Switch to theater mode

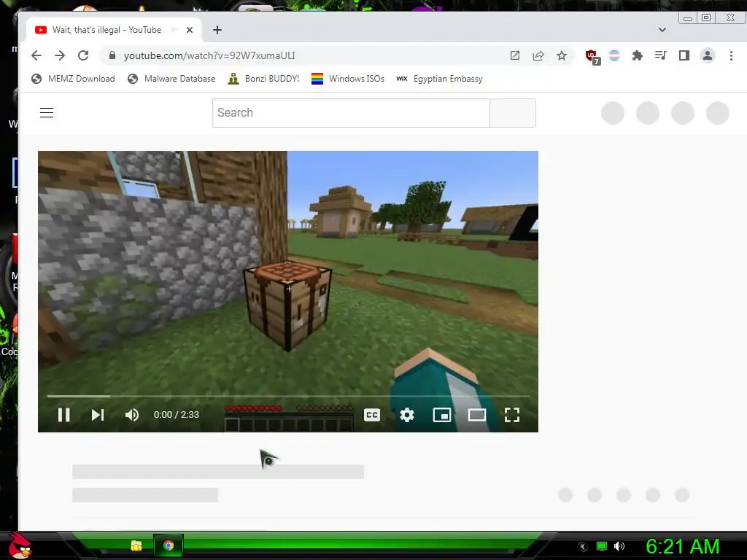coord(477,415)
